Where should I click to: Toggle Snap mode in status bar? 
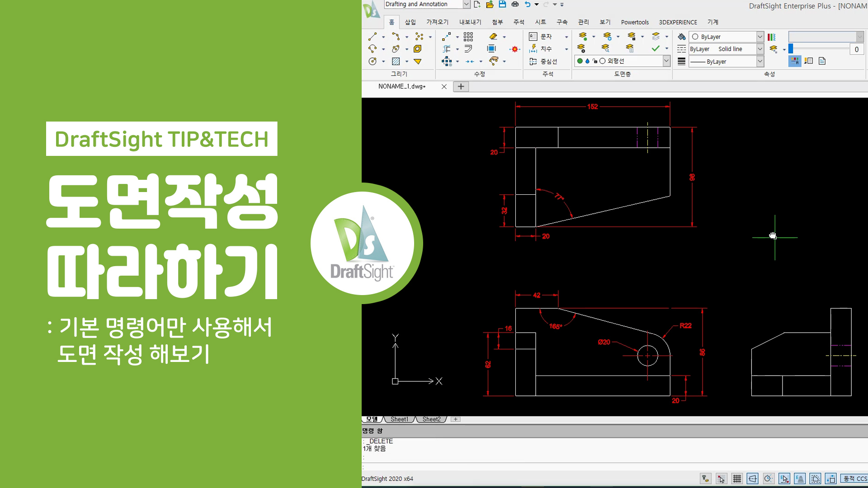(722, 479)
